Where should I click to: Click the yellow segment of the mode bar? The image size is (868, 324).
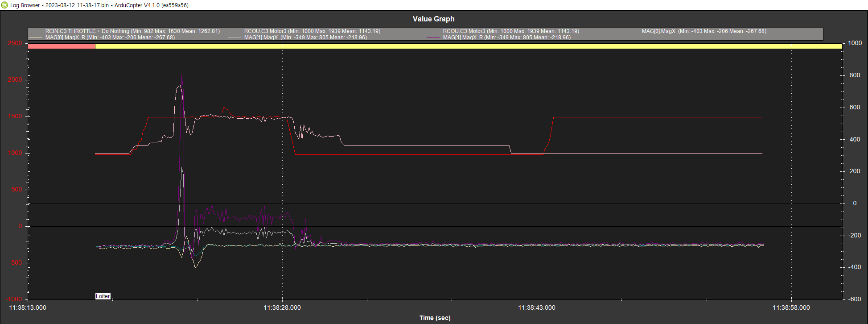tap(469, 46)
